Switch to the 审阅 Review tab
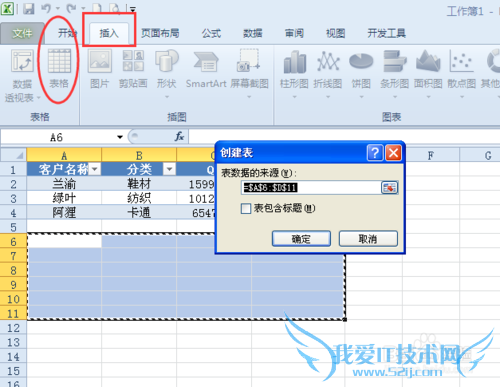500x387 pixels. point(294,33)
